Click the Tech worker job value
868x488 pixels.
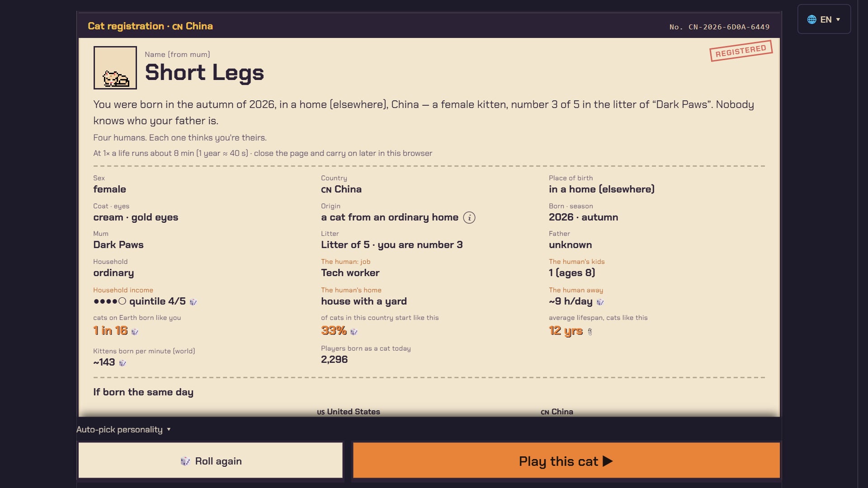coord(350,273)
